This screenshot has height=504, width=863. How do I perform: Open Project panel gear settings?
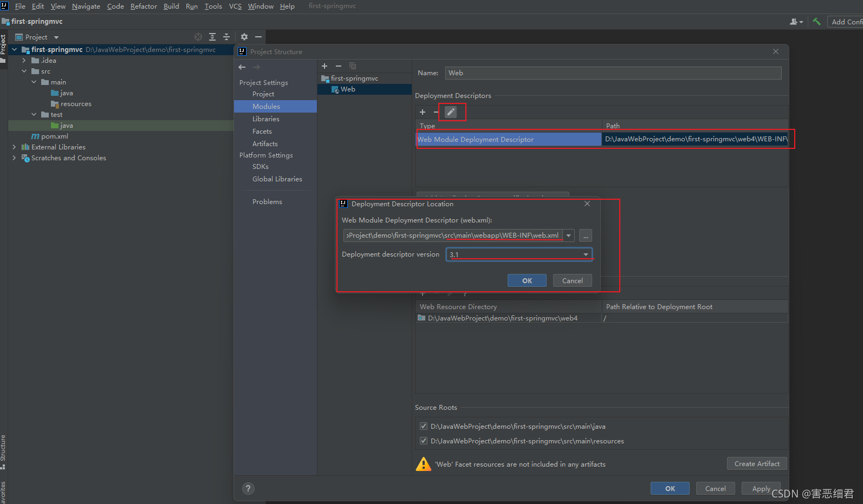[244, 37]
